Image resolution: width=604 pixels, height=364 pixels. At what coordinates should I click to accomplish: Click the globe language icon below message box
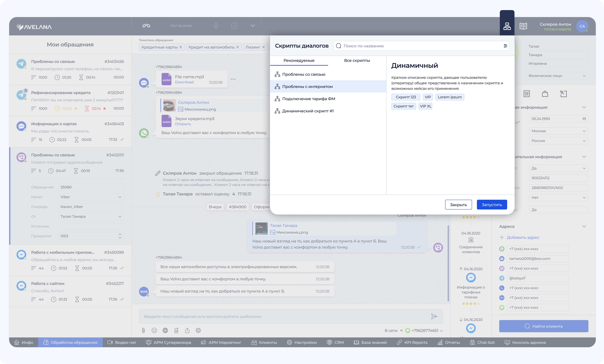165,330
